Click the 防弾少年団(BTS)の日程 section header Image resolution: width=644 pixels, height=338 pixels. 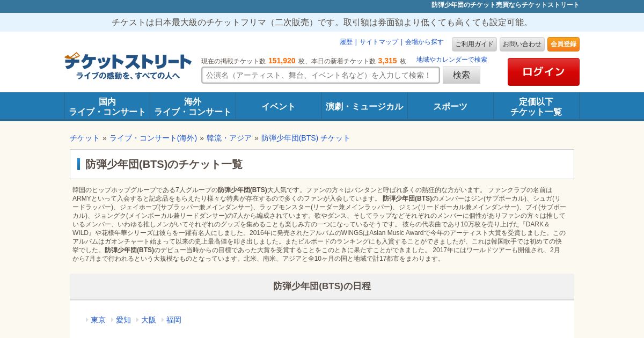(322, 286)
